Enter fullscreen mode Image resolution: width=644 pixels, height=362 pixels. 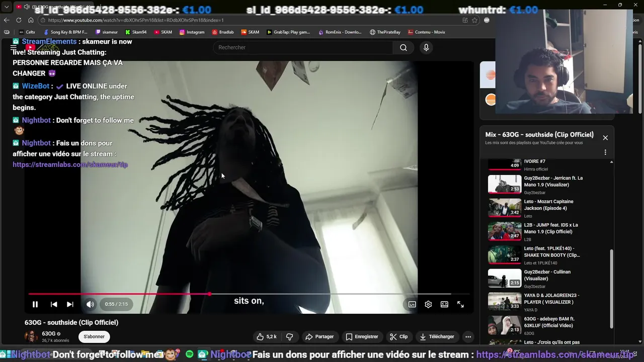pyautogui.click(x=460, y=304)
